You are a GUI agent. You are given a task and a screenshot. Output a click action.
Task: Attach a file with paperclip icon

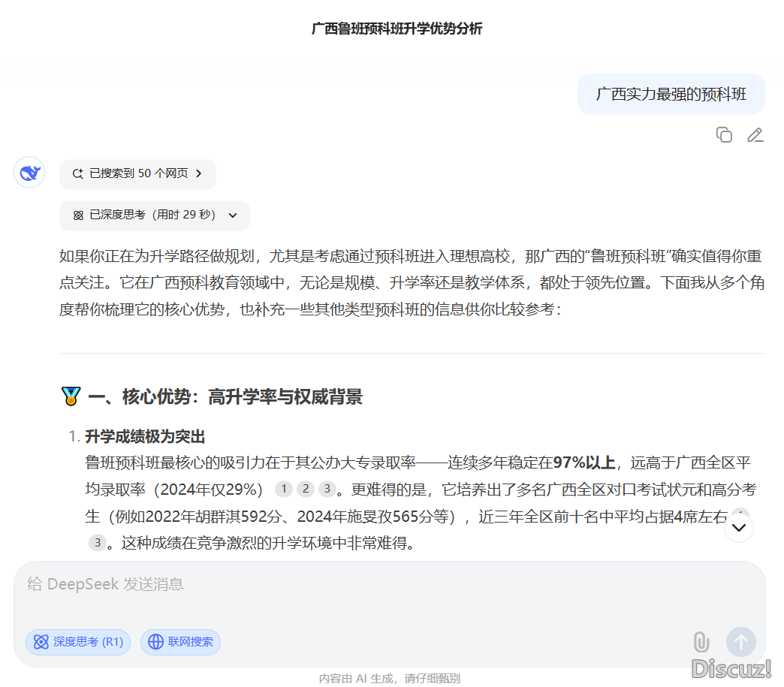pyautogui.click(x=701, y=642)
